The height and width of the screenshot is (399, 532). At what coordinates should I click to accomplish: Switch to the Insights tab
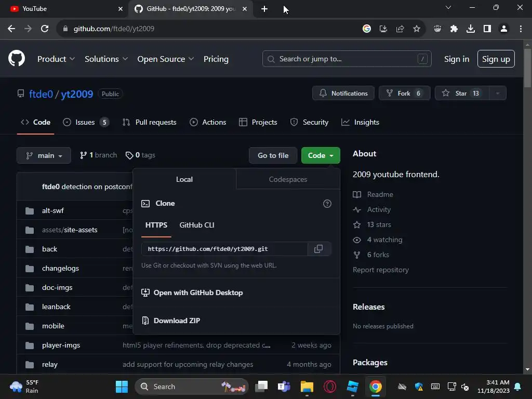tap(361, 123)
